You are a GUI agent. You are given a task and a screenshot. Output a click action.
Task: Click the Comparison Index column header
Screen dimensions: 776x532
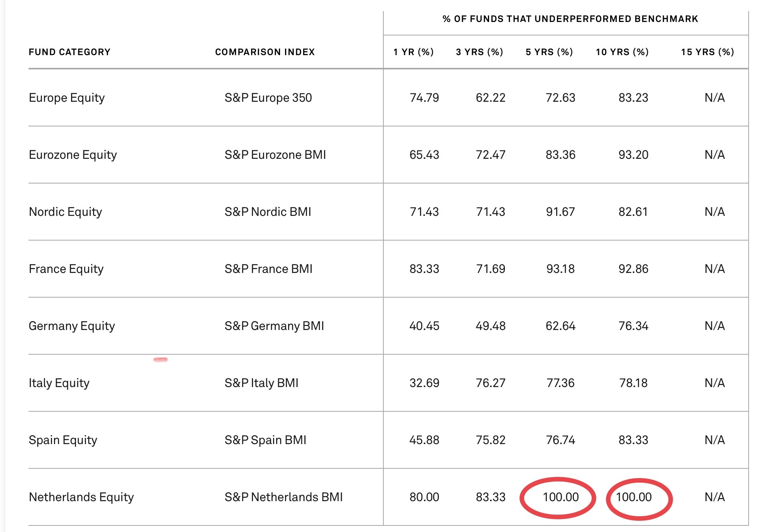click(x=265, y=52)
